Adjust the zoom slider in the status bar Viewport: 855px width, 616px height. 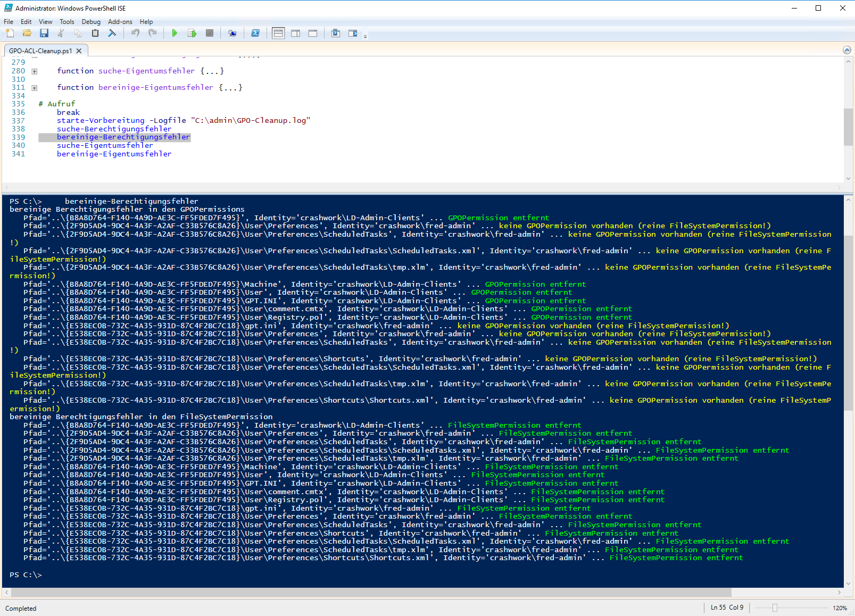click(775, 607)
